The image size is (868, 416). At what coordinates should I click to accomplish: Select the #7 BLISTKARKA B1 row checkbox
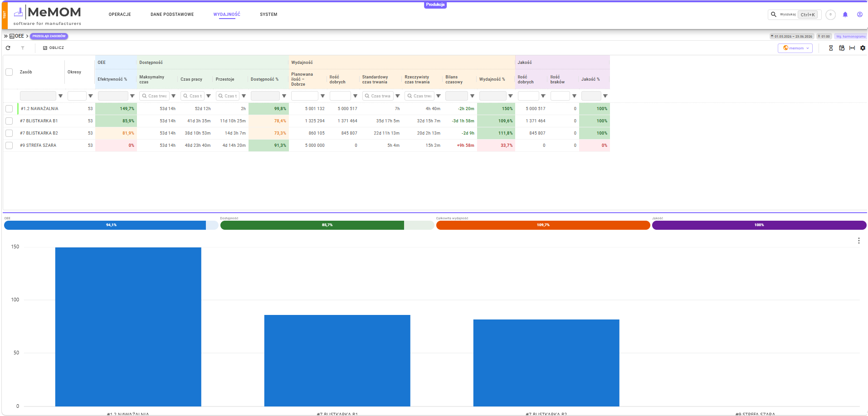tap(9, 121)
